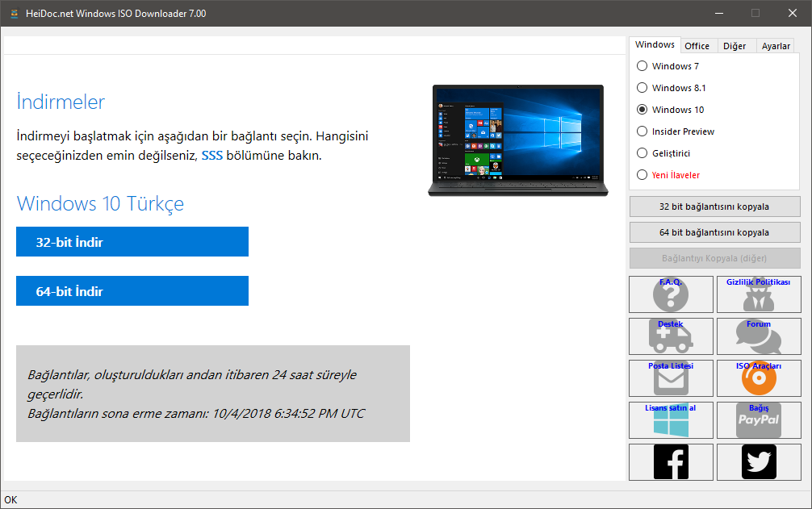This screenshot has height=509, width=812.
Task: Click the HeiDoc app icon in title bar
Action: pyautogui.click(x=14, y=14)
